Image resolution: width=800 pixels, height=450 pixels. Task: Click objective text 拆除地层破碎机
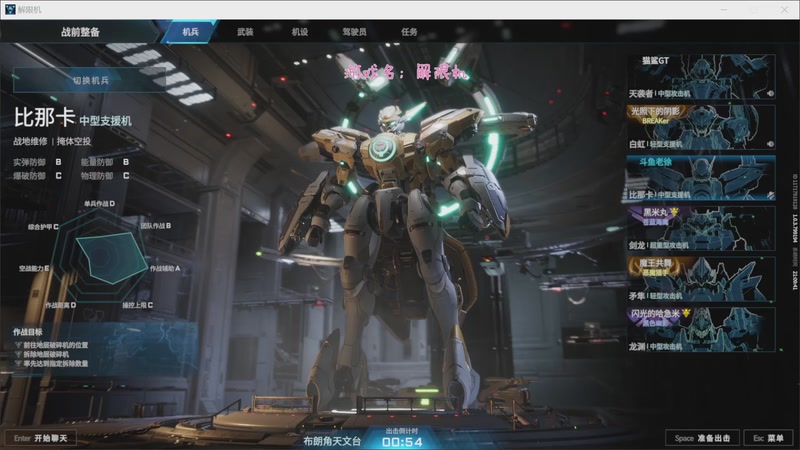pyautogui.click(x=46, y=354)
